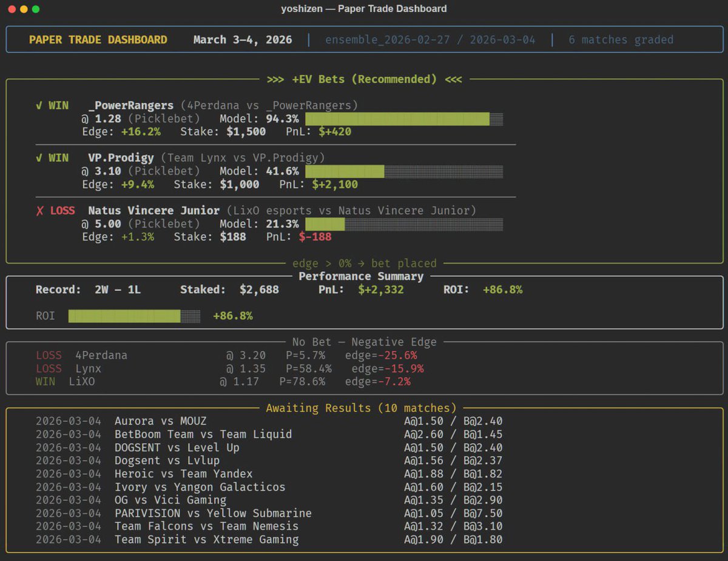728x561 pixels.
Task: Click the VP.Prodigy WIN bet title
Action: (121, 158)
